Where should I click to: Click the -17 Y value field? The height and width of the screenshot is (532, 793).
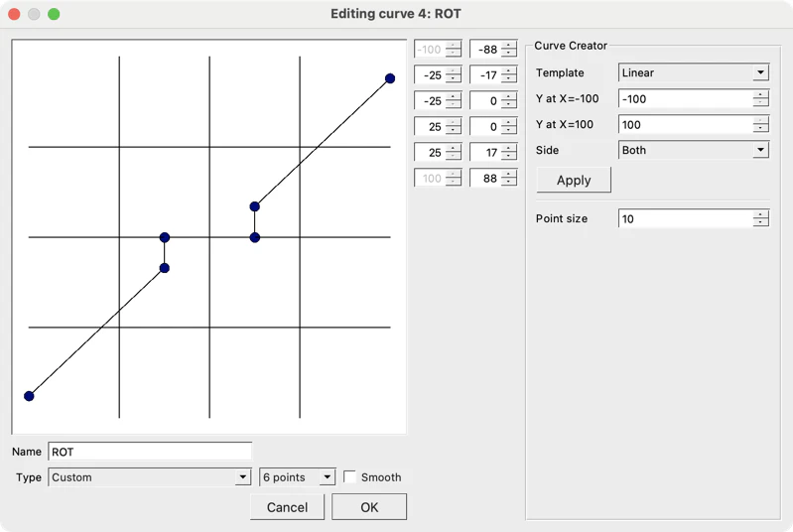[x=485, y=75]
